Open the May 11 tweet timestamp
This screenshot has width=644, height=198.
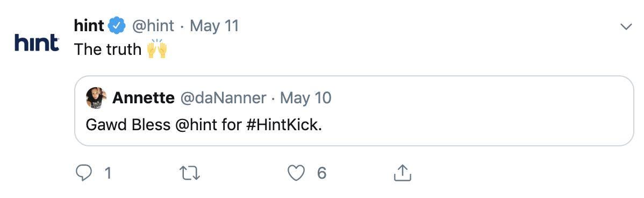point(214,26)
